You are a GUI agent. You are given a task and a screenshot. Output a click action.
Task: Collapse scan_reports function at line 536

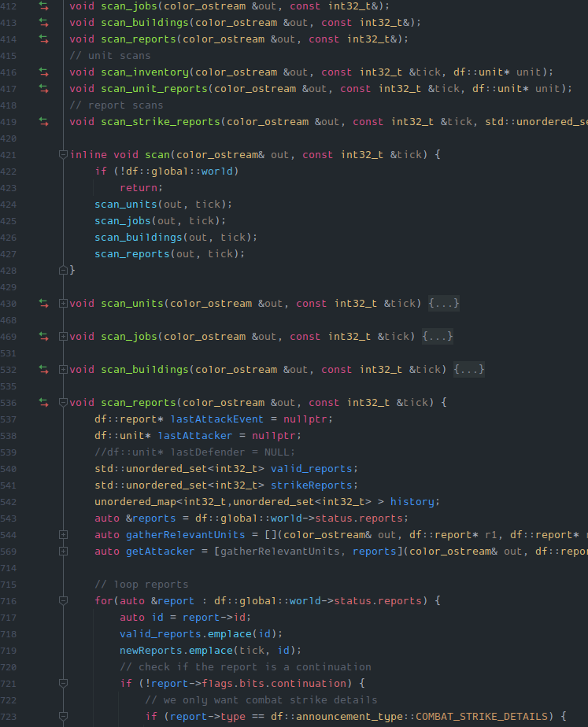tap(64, 403)
